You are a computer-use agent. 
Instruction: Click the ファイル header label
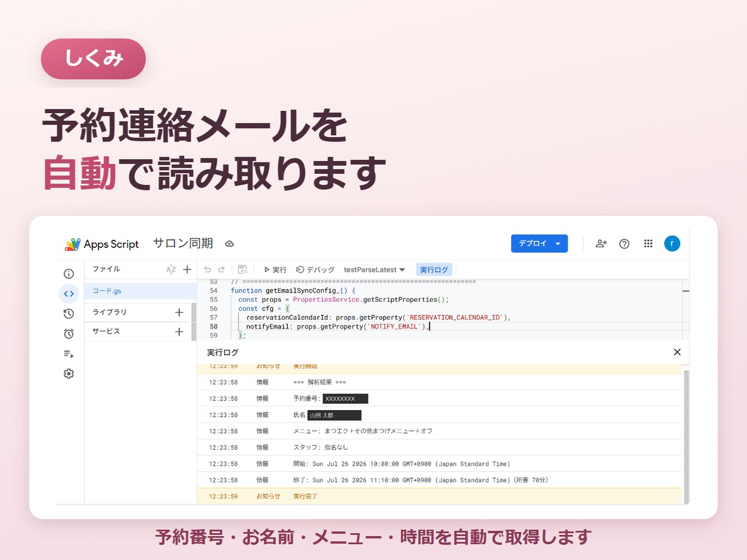106,269
